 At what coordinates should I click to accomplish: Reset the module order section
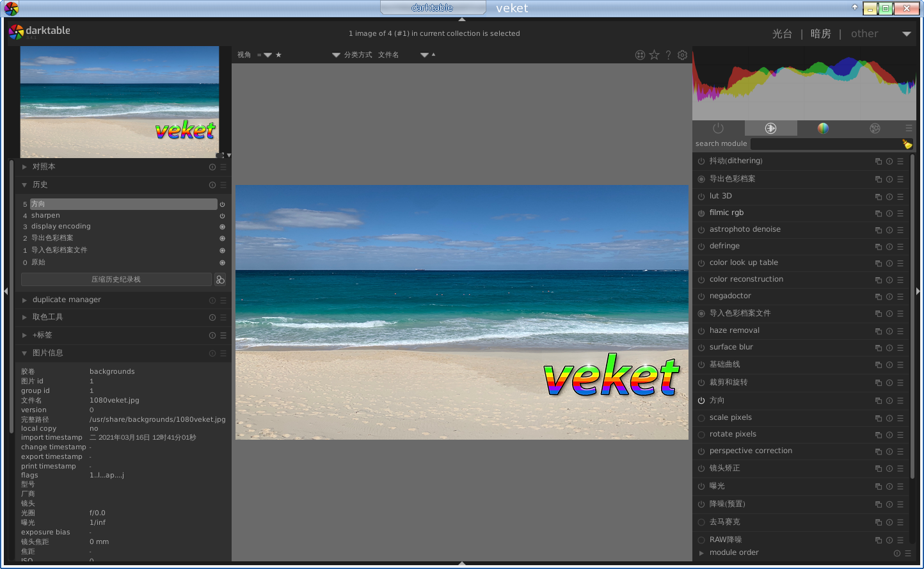(897, 553)
